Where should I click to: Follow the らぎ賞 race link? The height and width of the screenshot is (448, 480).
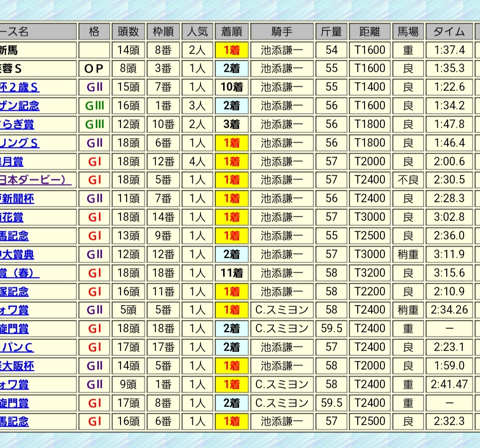tap(17, 124)
